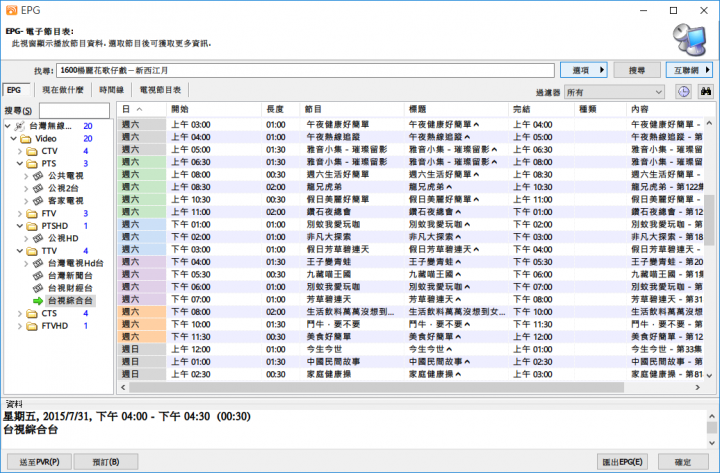The height and width of the screenshot is (473, 720).
Task: Click the channel icon for 公視HD
Action: [38, 238]
